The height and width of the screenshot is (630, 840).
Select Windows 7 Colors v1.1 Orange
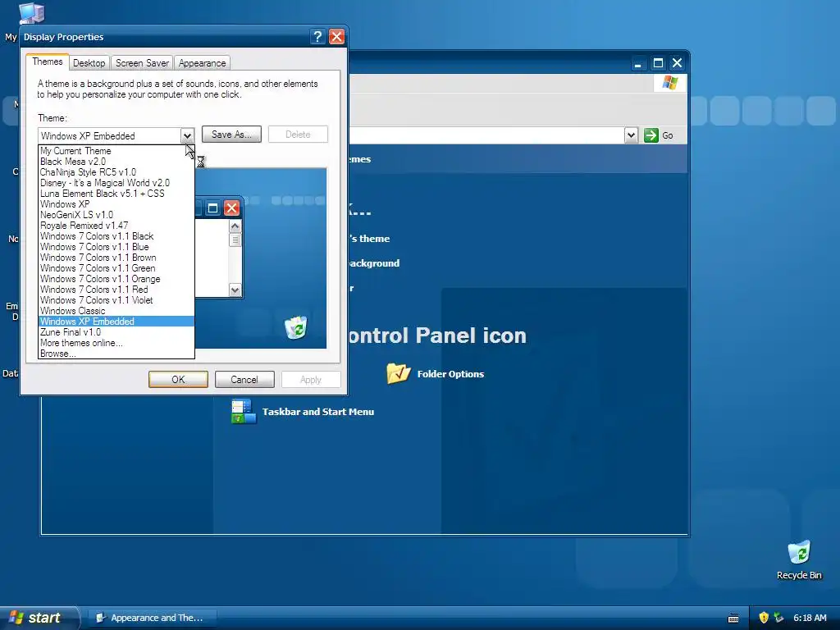116,279
